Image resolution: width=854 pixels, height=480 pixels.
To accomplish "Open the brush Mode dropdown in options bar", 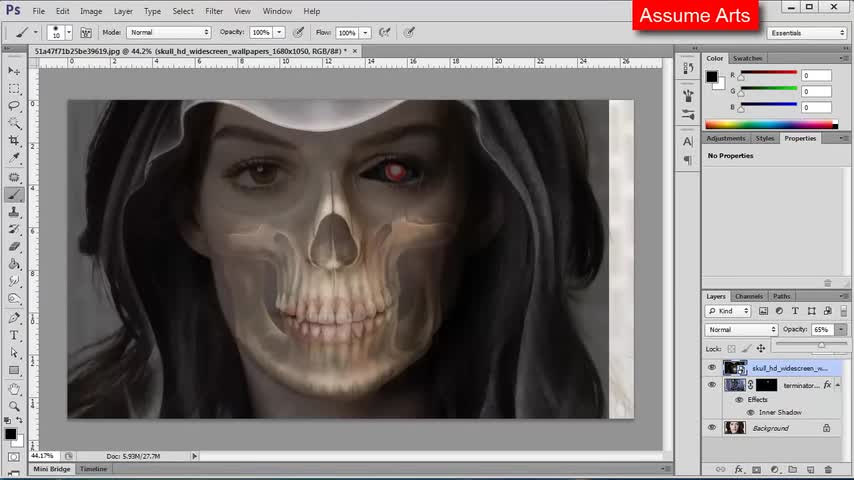I will tap(168, 33).
